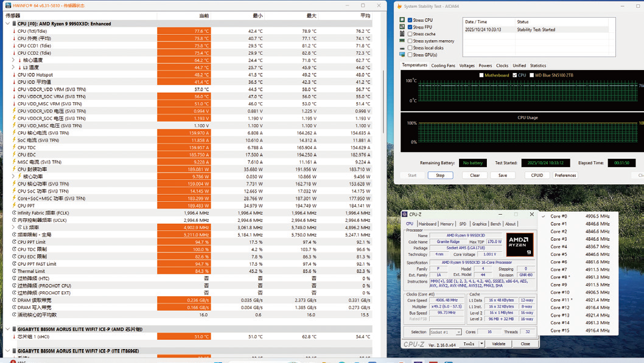This screenshot has width=644, height=363.
Task: Click the Stress system memory icon
Action: click(402, 41)
